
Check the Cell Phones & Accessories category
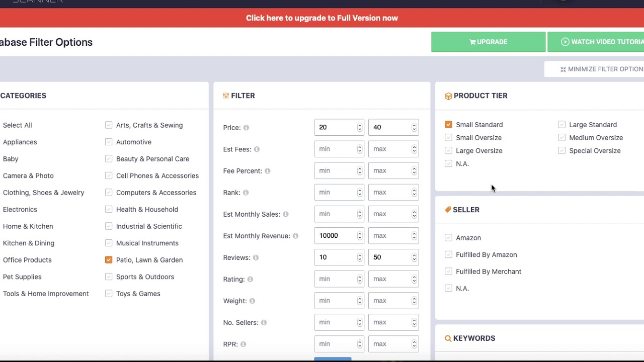pyautogui.click(x=109, y=175)
